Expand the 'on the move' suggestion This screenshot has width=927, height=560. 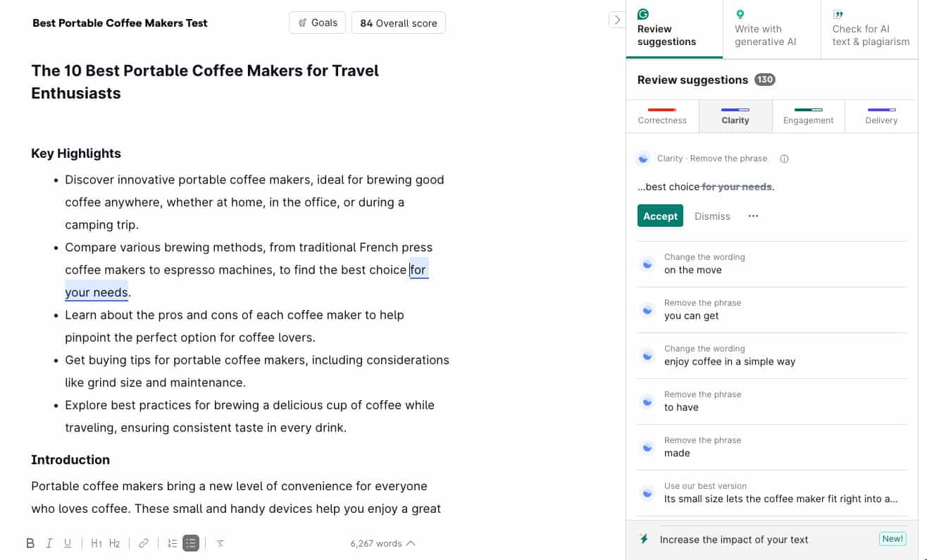[x=771, y=264]
